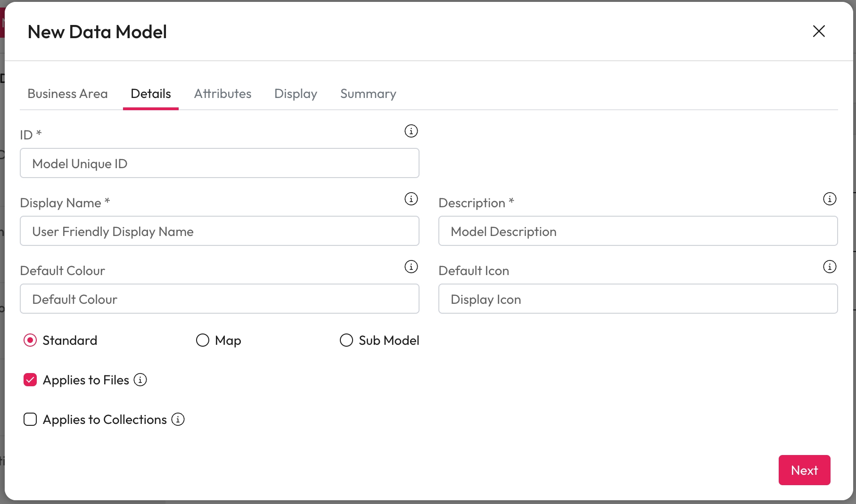The height and width of the screenshot is (504, 856).
Task: Select the Standard radio button
Action: point(30,340)
